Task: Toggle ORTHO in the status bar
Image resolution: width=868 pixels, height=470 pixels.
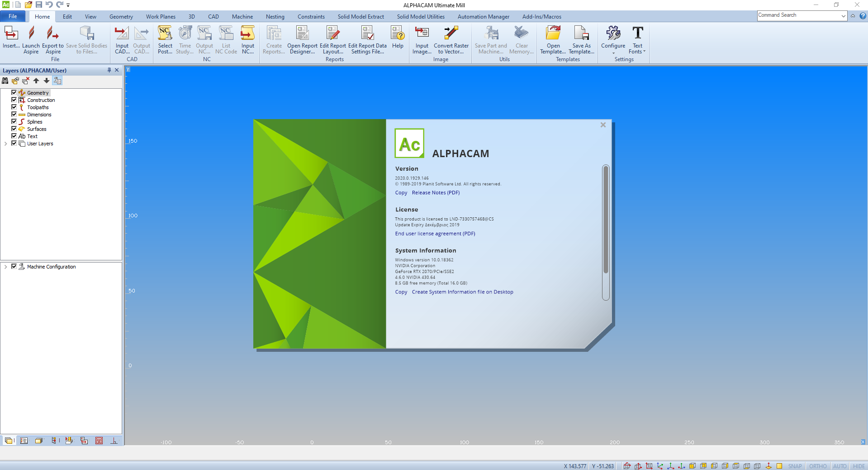Action: 818,466
